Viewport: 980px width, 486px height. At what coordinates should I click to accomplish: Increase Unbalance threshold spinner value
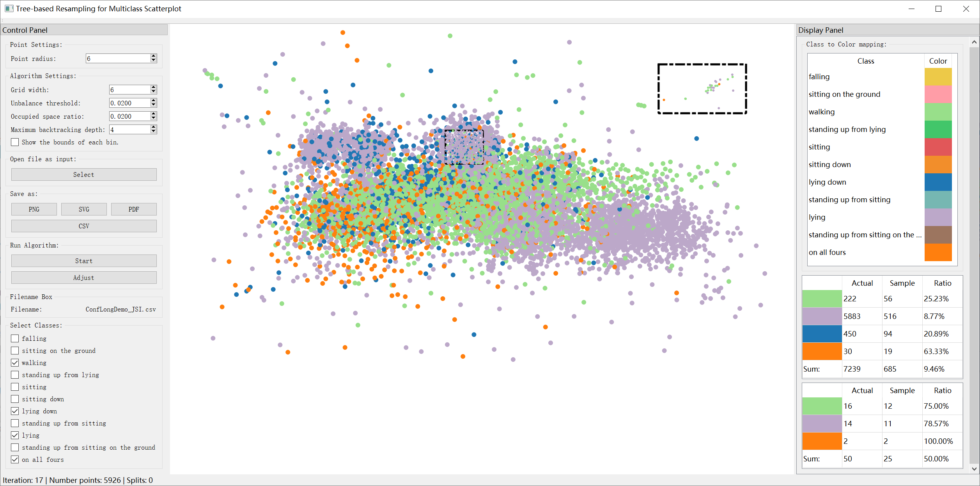tap(154, 101)
